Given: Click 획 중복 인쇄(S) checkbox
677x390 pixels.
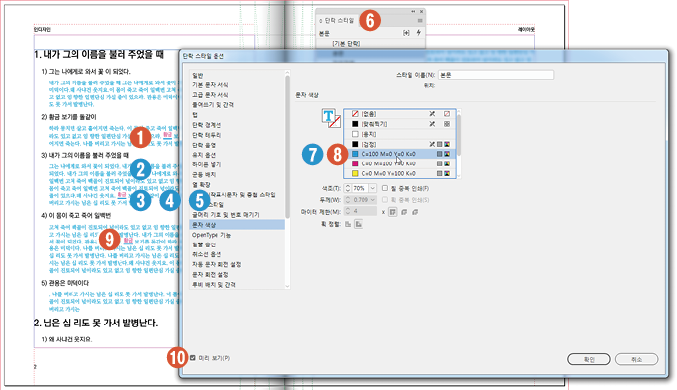Looking at the screenshot, I should (x=385, y=200).
